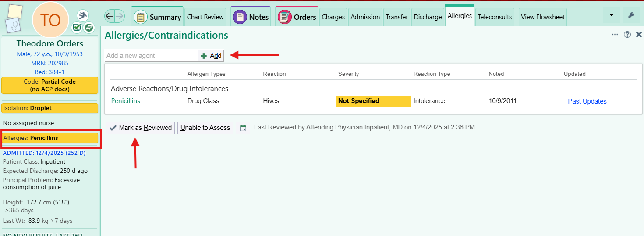Click the Hives reaction cell
The width and height of the screenshot is (644, 236).
click(271, 101)
